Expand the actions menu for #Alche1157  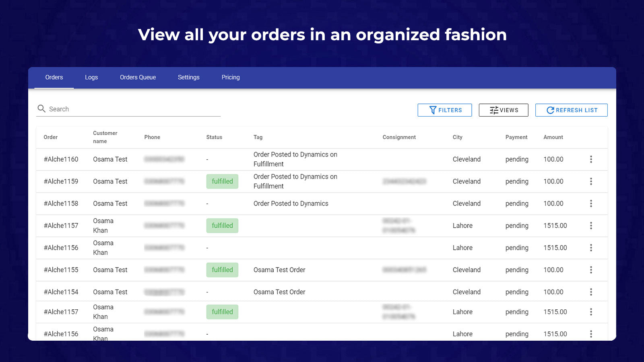pyautogui.click(x=591, y=226)
